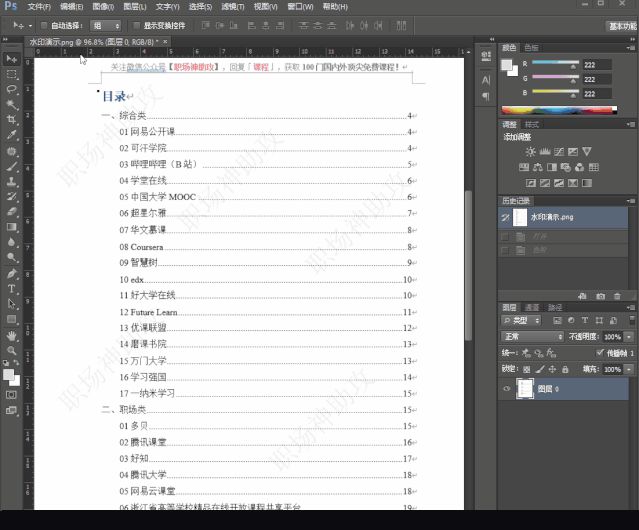639x530 pixels.
Task: Select the Blur tool
Action: [11, 242]
